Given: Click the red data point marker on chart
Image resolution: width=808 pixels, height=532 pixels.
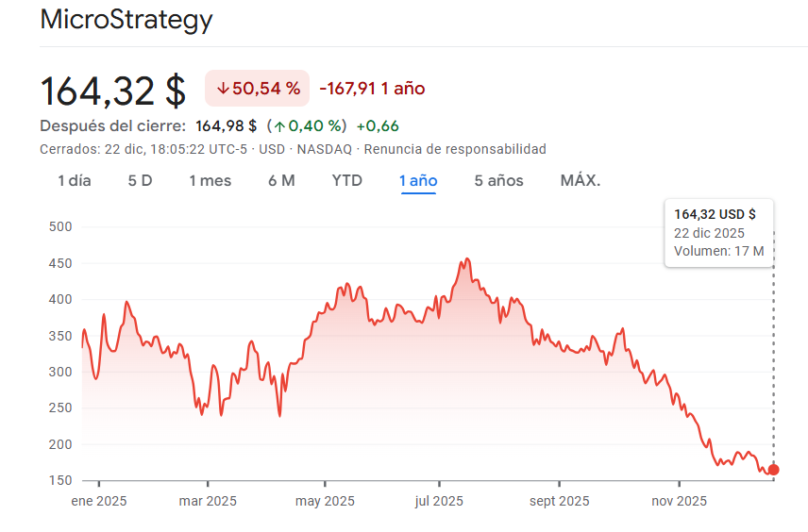Looking at the screenshot, I should point(774,470).
